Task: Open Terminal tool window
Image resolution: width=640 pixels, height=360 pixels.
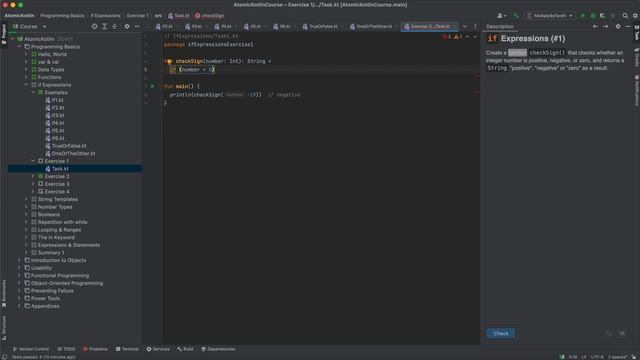Action: pos(127,349)
